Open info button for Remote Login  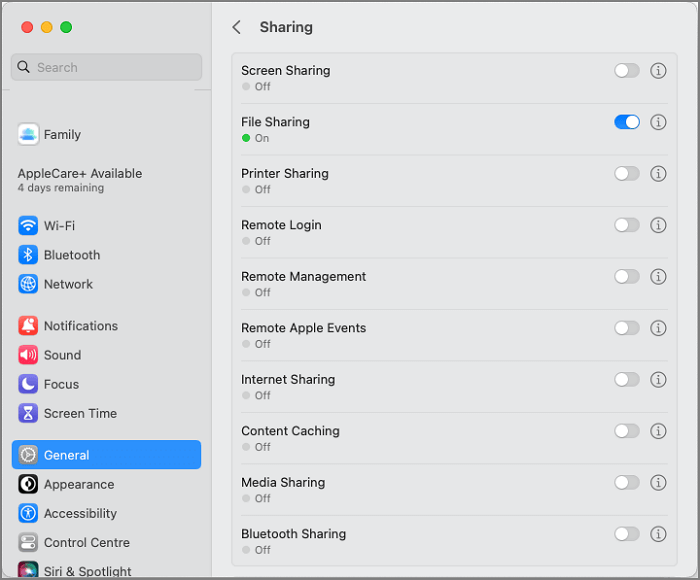(658, 225)
